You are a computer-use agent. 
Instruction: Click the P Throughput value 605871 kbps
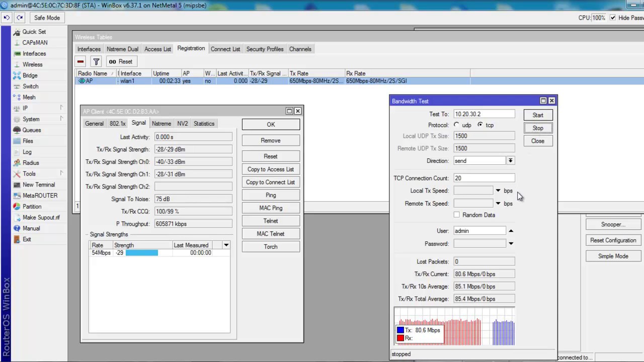point(193,224)
